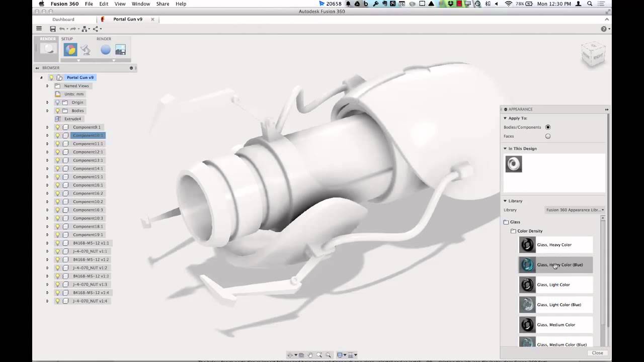Select Glass, Heavy Color (Blue) material
This screenshot has width=644, height=362.
(555, 264)
